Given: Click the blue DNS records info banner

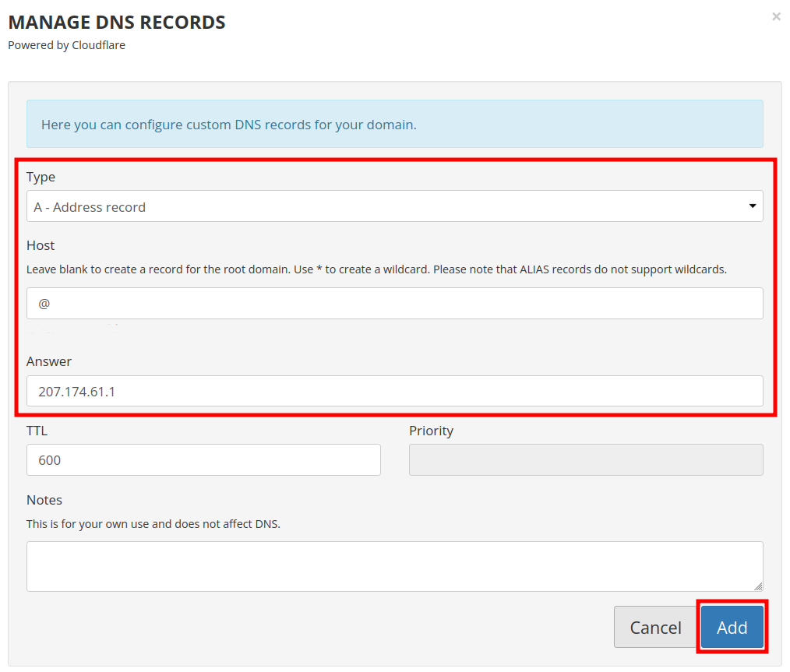Looking at the screenshot, I should 394,125.
